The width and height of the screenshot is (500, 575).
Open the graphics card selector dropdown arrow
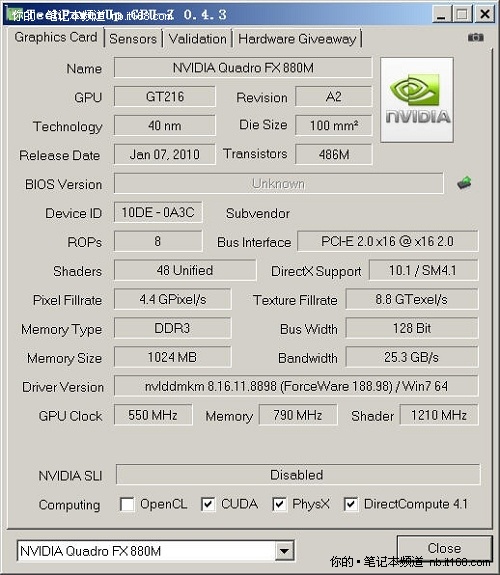tap(284, 551)
